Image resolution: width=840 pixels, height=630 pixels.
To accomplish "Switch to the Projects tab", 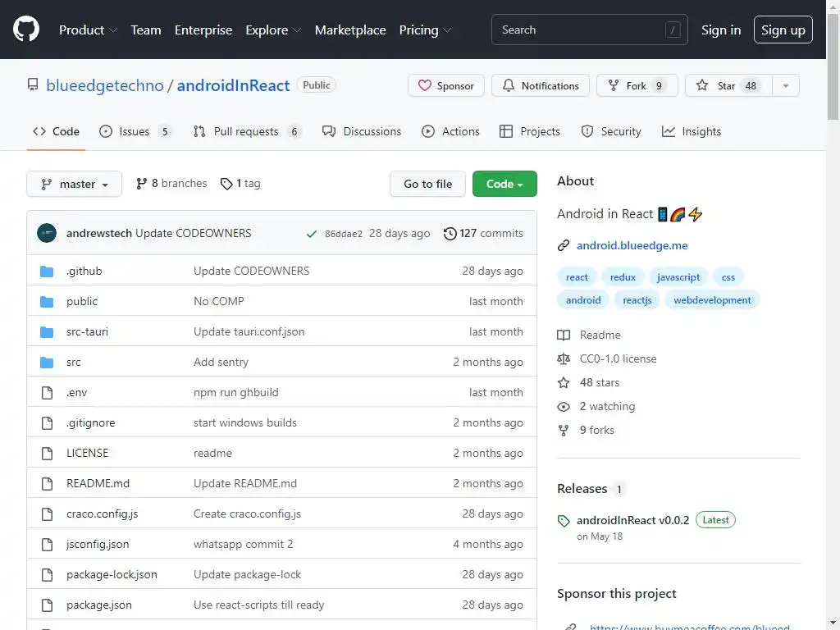I will (x=530, y=132).
